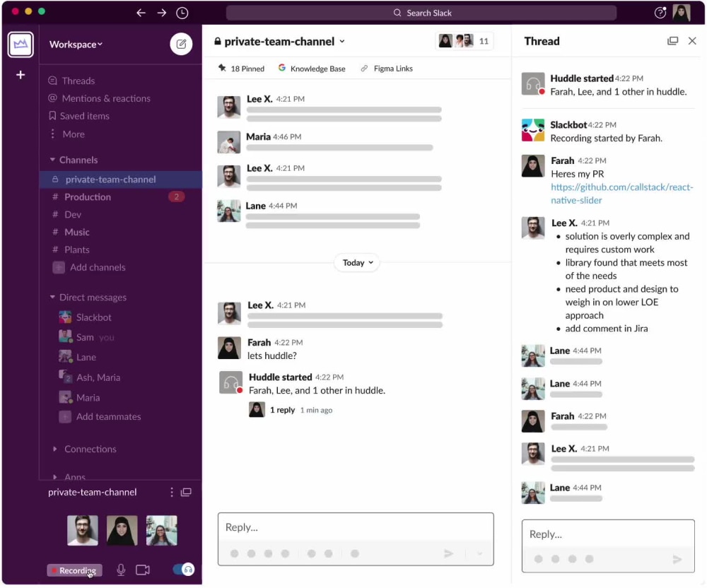
Task: Send the thread reply arrow
Action: (x=677, y=559)
